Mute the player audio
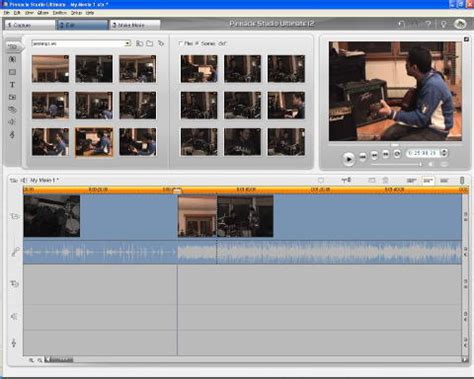Image resolution: width=474 pixels, height=379 pixels. click(x=431, y=164)
